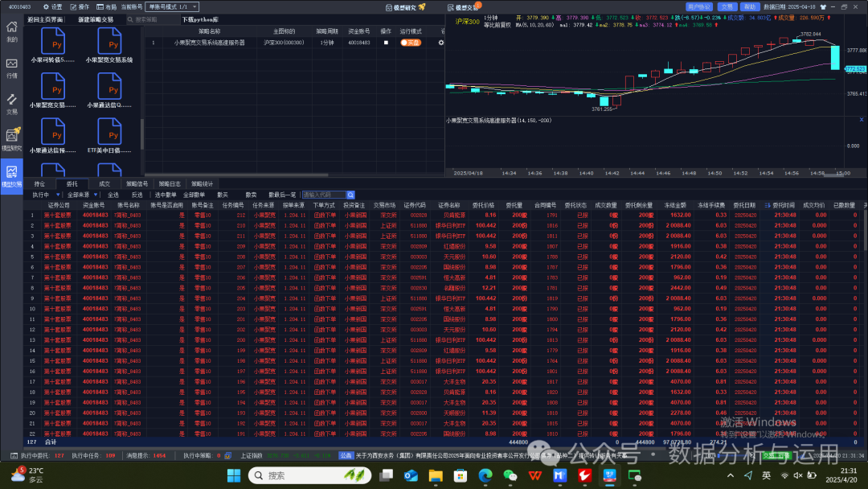Image resolution: width=868 pixels, height=489 pixels.
Task: Open the ETF美中日债 Python strategy file
Action: point(109,136)
